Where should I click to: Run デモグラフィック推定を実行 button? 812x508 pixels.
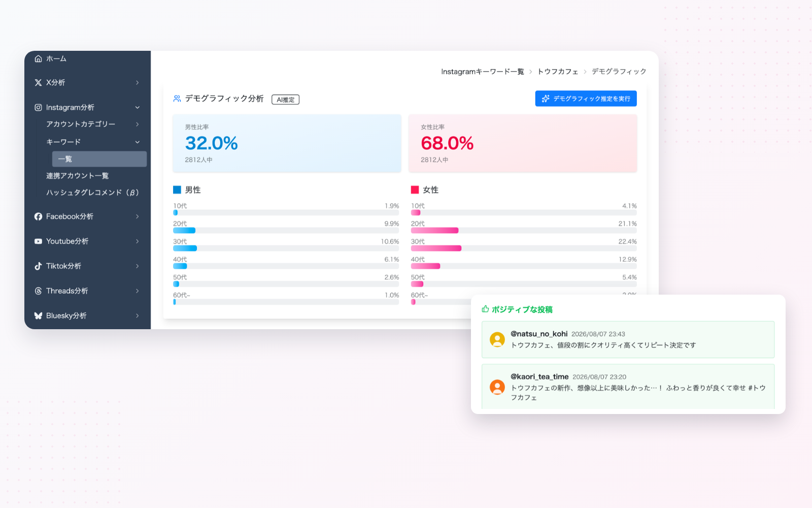(586, 99)
